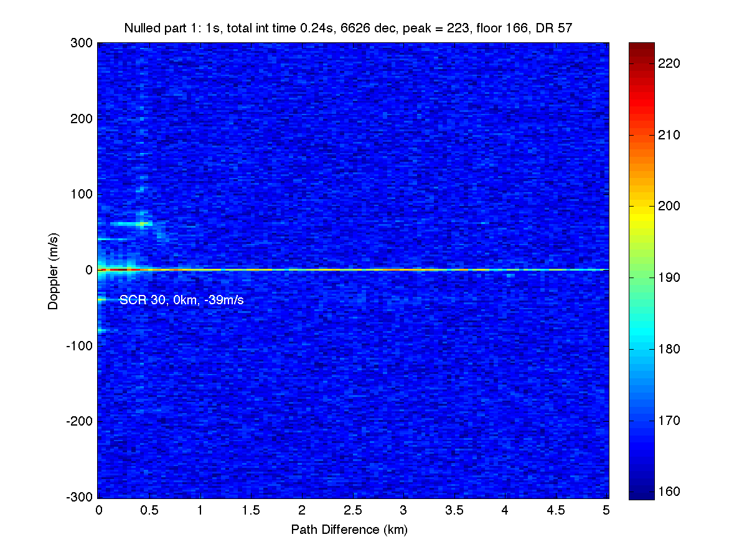Select the 'Path Difference (km)' x-axis label

pos(349,530)
